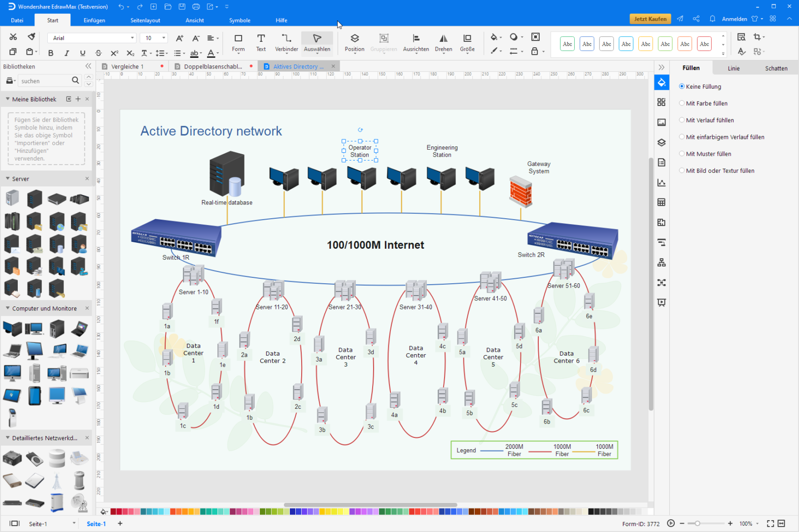This screenshot has height=532, width=799.
Task: Switch to the Linie tab
Action: pos(733,68)
